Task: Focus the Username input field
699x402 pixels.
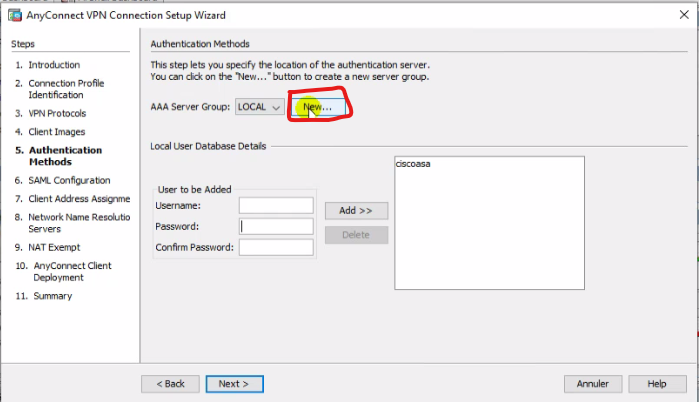Action: coord(276,205)
